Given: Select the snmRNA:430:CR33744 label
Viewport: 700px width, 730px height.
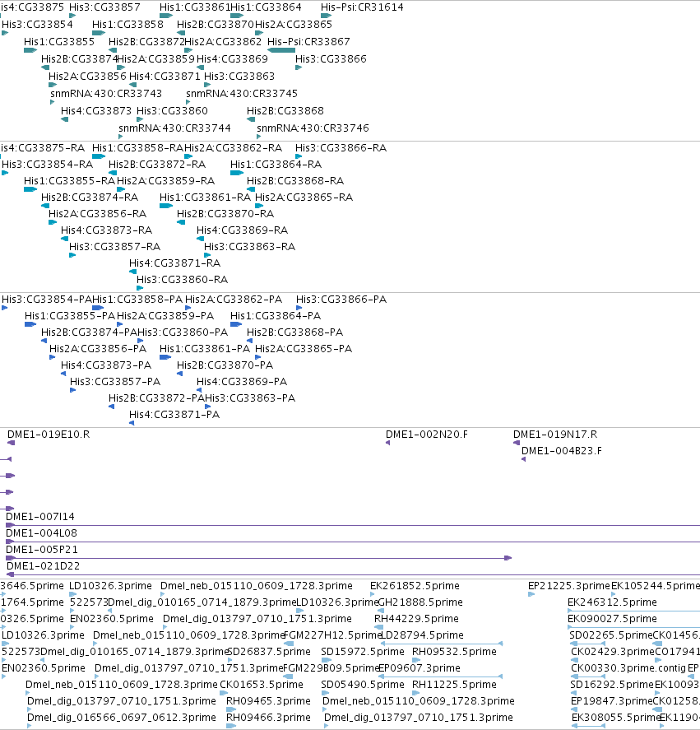Looking at the screenshot, I should click(x=174, y=128).
